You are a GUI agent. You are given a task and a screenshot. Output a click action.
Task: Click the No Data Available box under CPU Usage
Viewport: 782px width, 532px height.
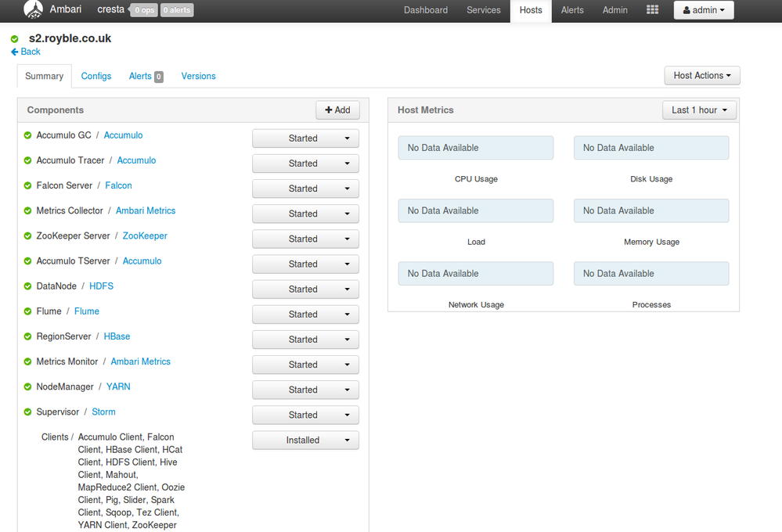coord(475,147)
